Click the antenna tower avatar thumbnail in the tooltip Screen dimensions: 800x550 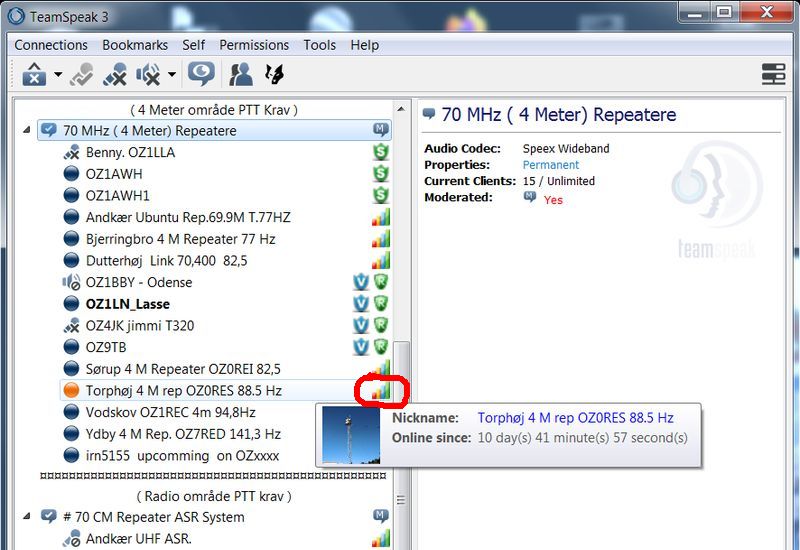(x=351, y=435)
